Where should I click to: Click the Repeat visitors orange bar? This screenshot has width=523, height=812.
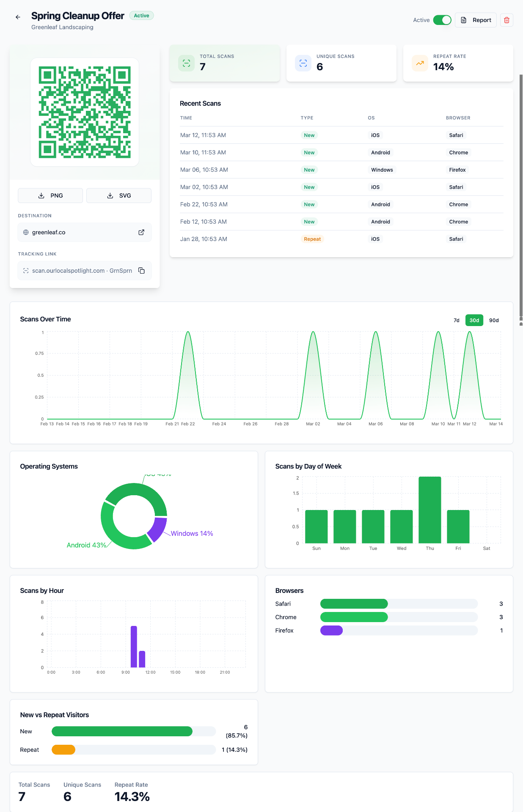coord(63,750)
